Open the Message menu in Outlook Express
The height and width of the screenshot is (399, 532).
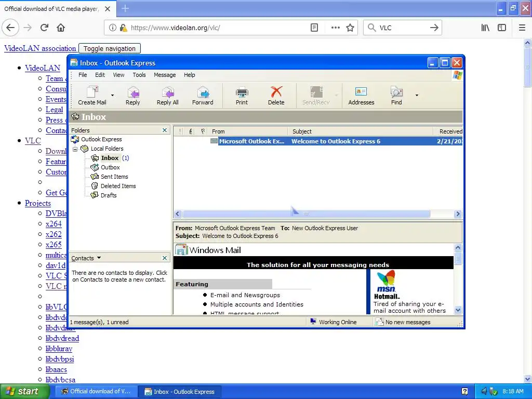(x=165, y=75)
